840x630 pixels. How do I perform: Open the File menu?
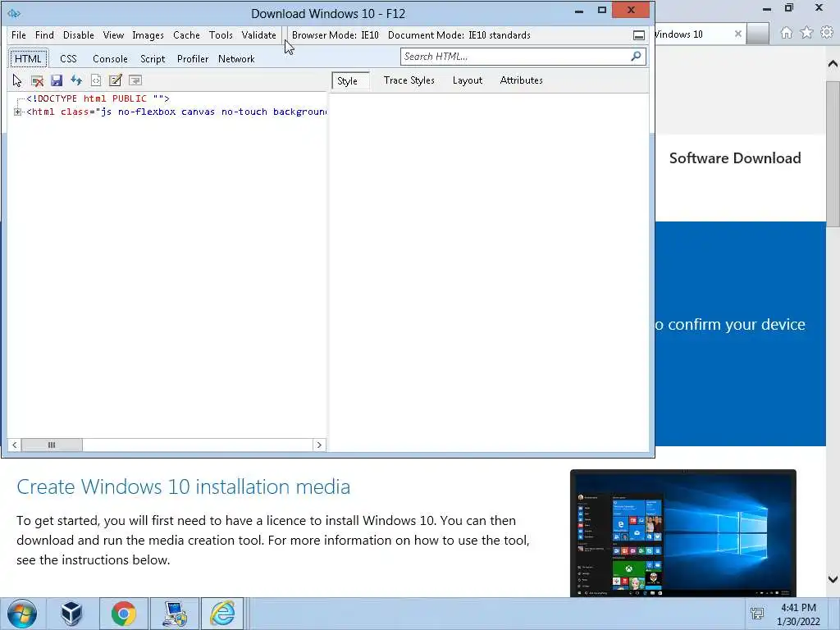[x=18, y=35]
